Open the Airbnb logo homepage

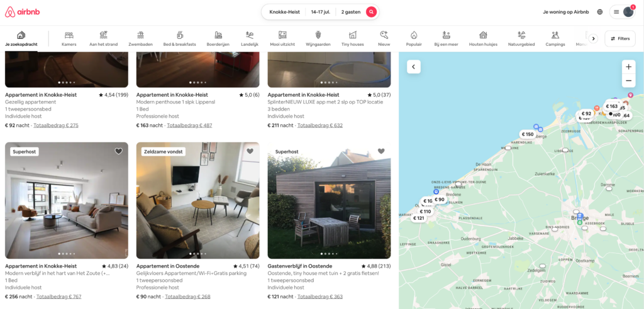23,13
